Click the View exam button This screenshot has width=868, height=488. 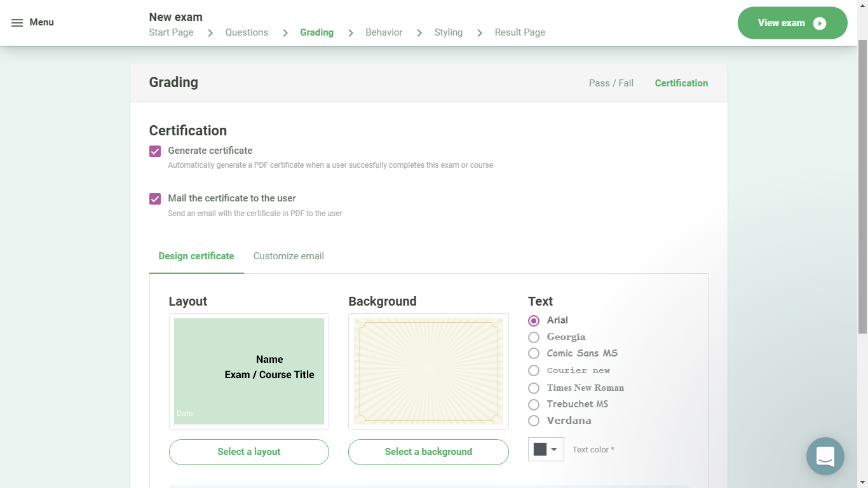coord(792,23)
